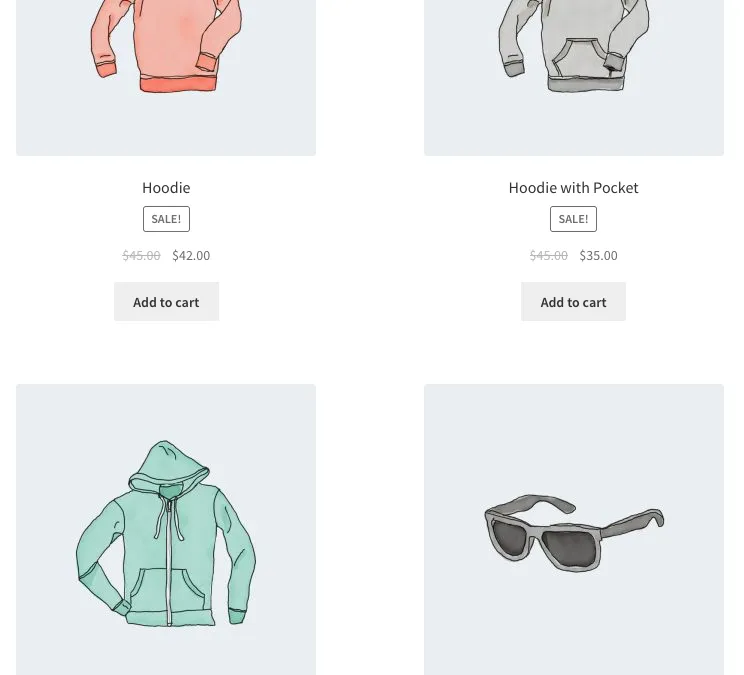
Task: Click the pink Hoodie product image
Action: pyautogui.click(x=166, y=78)
